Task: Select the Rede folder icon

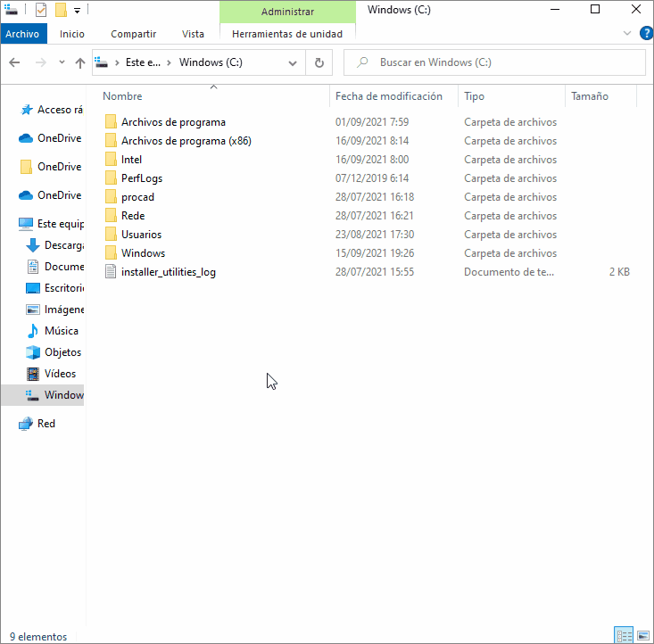Action: (x=111, y=216)
